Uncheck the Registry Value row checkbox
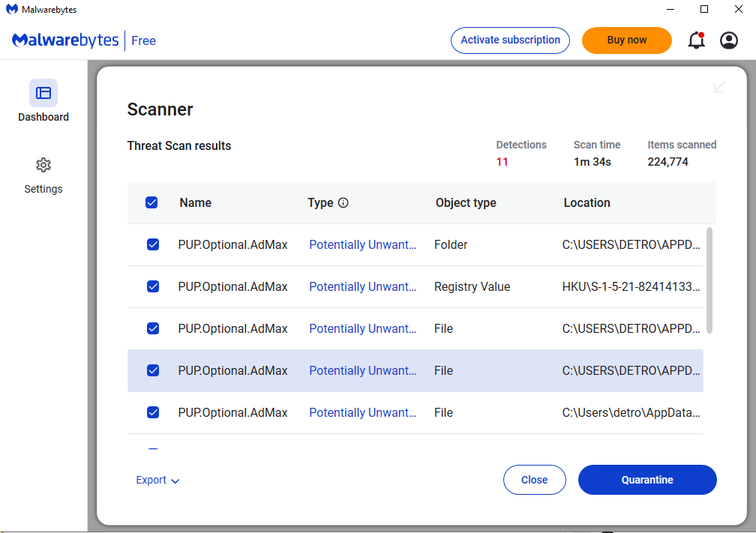This screenshot has width=756, height=533. click(153, 286)
